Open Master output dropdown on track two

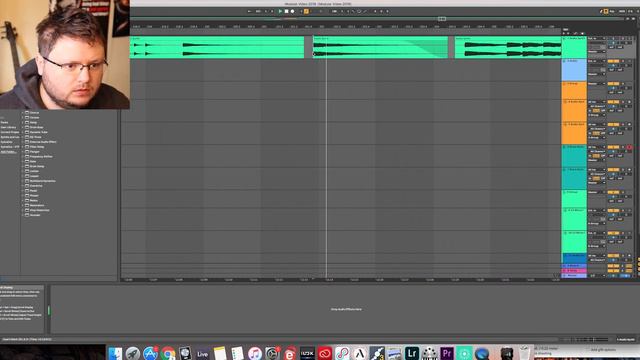click(x=596, y=74)
